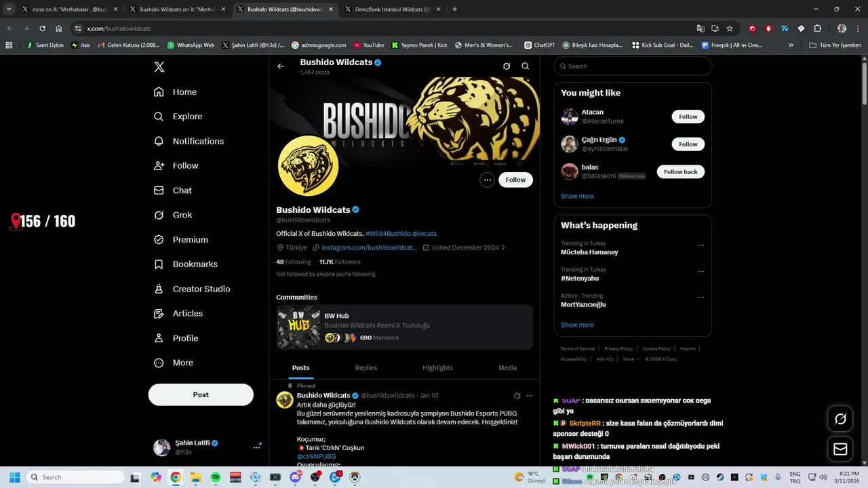Open floating Messages envelope button
The height and width of the screenshot is (488, 868).
pyautogui.click(x=840, y=449)
